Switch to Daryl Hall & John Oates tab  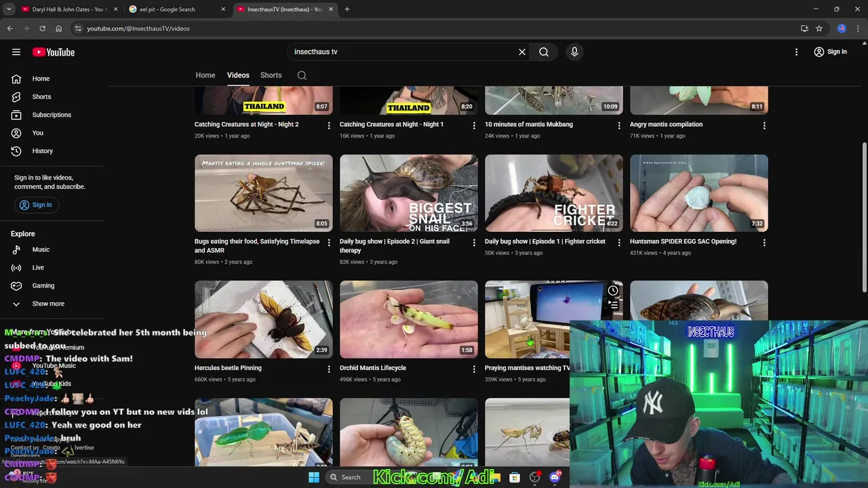coord(68,9)
